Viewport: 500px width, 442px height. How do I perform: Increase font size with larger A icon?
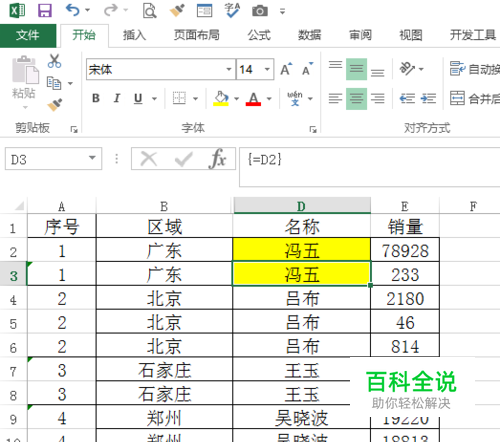(x=286, y=69)
